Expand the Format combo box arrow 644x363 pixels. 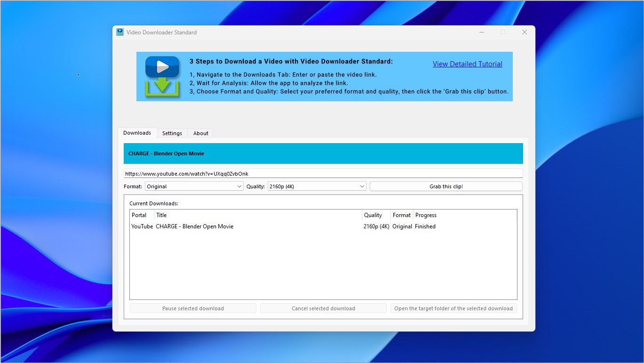pyautogui.click(x=239, y=186)
